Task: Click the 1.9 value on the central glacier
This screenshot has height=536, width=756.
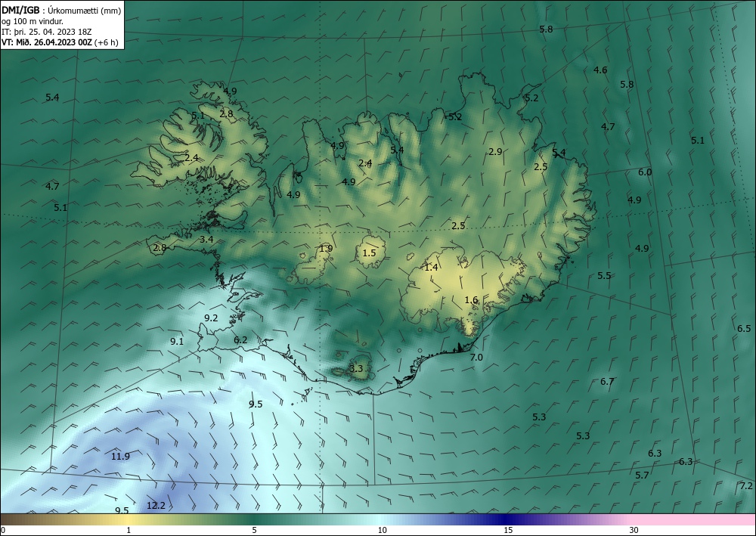Action: (326, 249)
